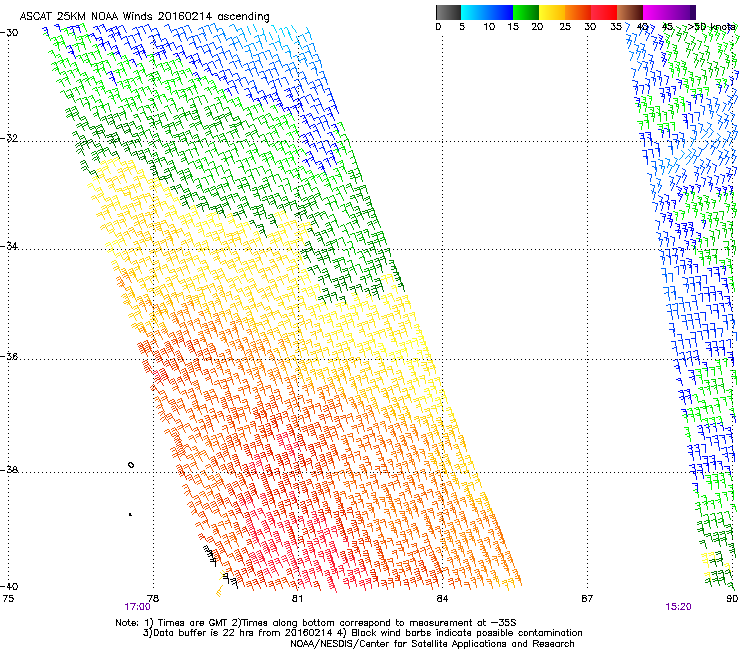Click the gray 0-5 knots color band
This screenshot has height=650, width=740.
(x=448, y=12)
